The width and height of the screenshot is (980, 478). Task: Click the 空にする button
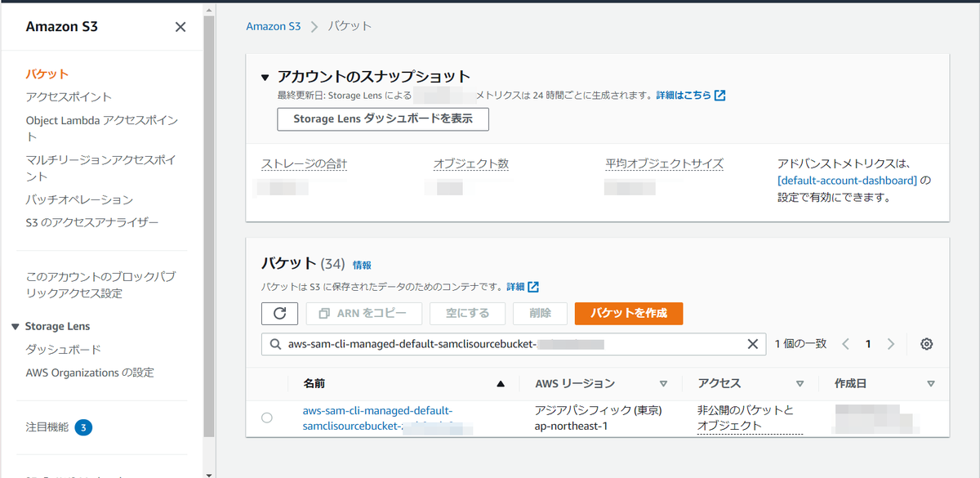coord(468,314)
